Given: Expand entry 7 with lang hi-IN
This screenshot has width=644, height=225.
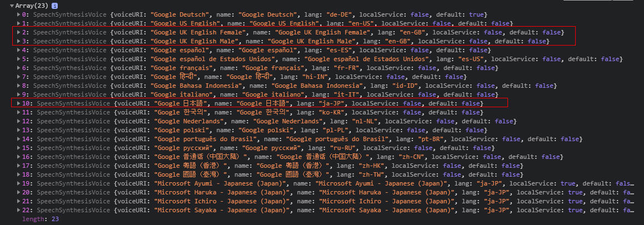Looking at the screenshot, I should point(19,77).
